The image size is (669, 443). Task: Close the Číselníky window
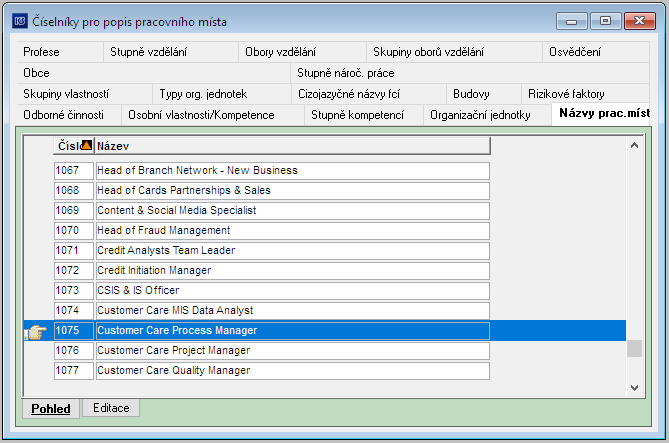(x=639, y=21)
